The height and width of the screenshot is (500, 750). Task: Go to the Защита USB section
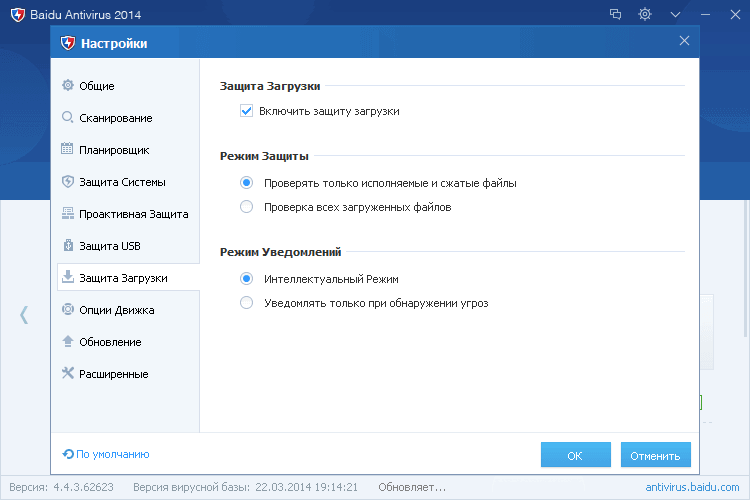125,246
